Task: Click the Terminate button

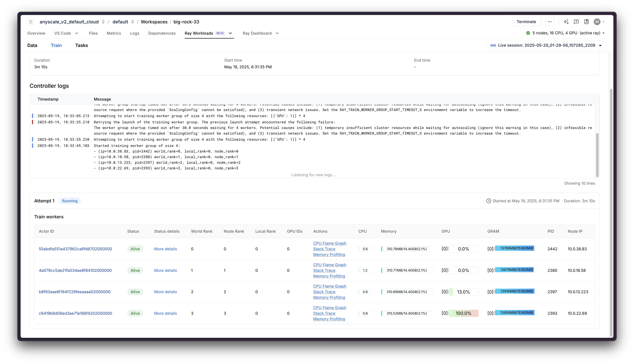Action: tap(526, 22)
